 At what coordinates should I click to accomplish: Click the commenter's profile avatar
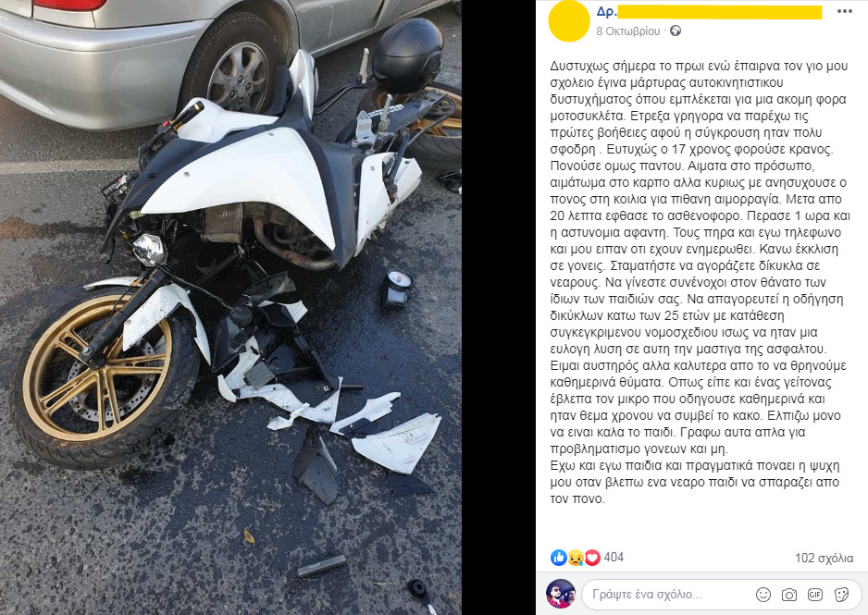click(x=561, y=594)
